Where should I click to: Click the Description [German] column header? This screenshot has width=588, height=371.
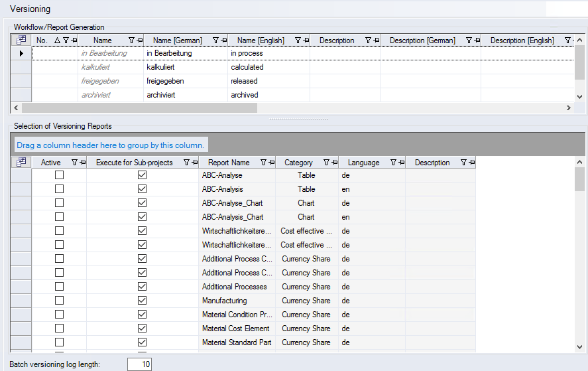[x=422, y=40]
